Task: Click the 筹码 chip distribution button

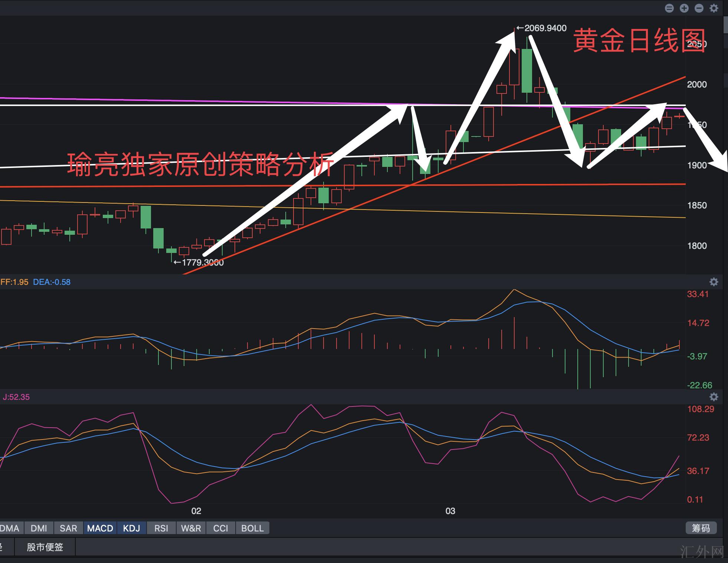Action: click(701, 528)
